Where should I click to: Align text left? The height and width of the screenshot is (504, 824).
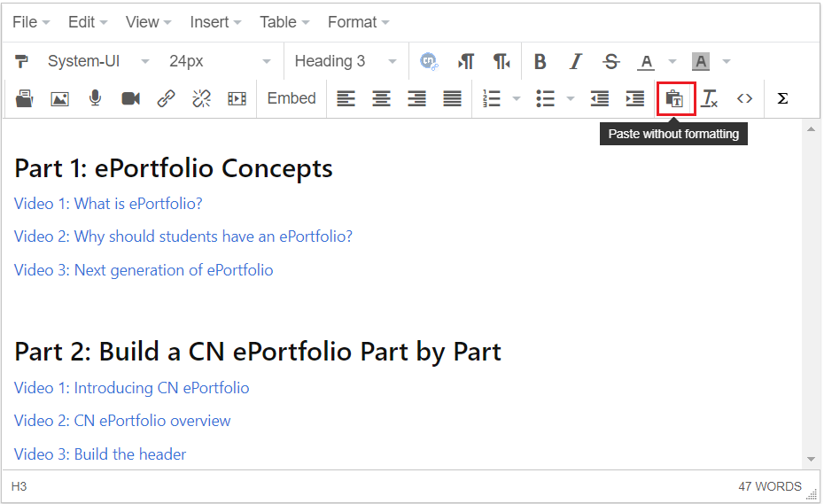coord(346,98)
